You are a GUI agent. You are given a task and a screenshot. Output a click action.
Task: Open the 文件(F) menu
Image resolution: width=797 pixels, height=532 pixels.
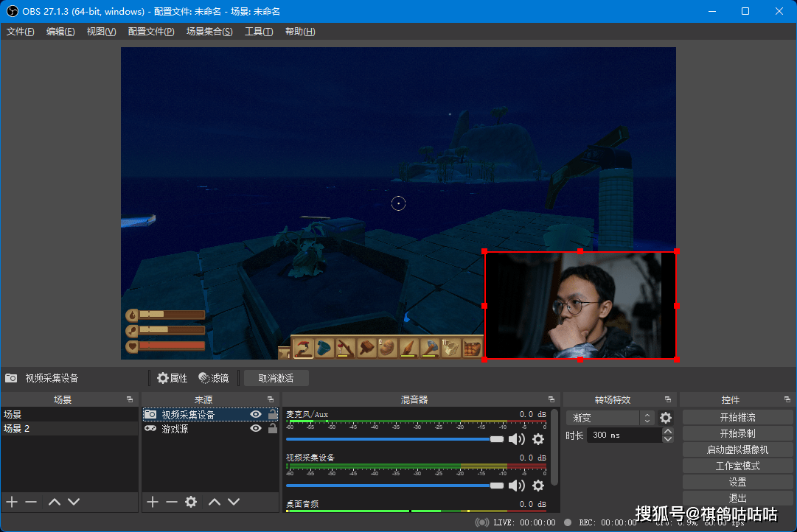(x=20, y=32)
